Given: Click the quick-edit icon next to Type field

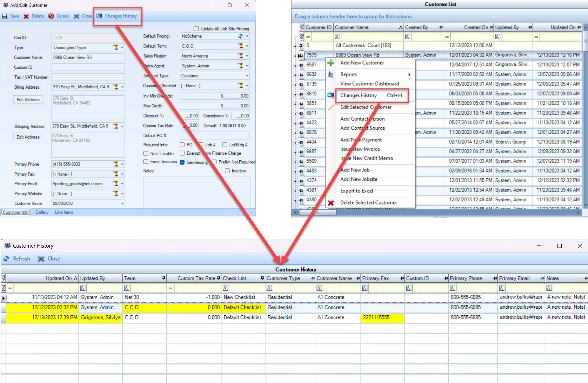Looking at the screenshot, I should coord(115,47).
